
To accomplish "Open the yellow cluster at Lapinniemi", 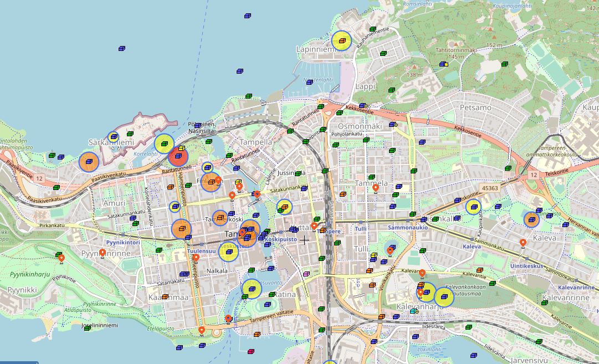I will point(341,40).
